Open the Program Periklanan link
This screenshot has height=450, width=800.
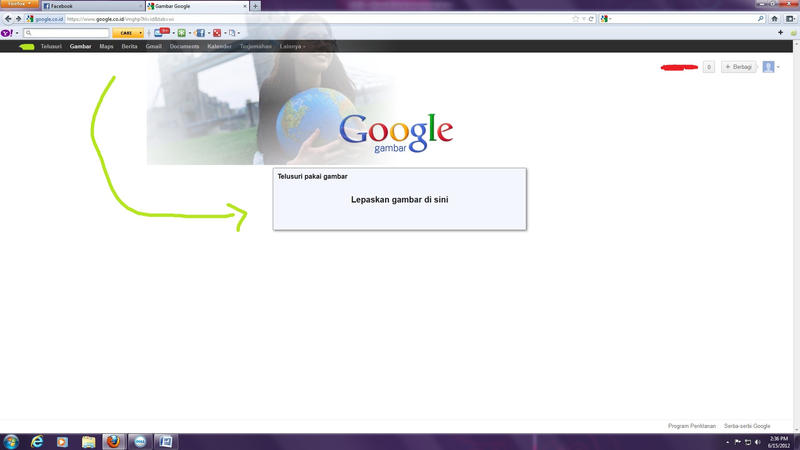(x=692, y=426)
